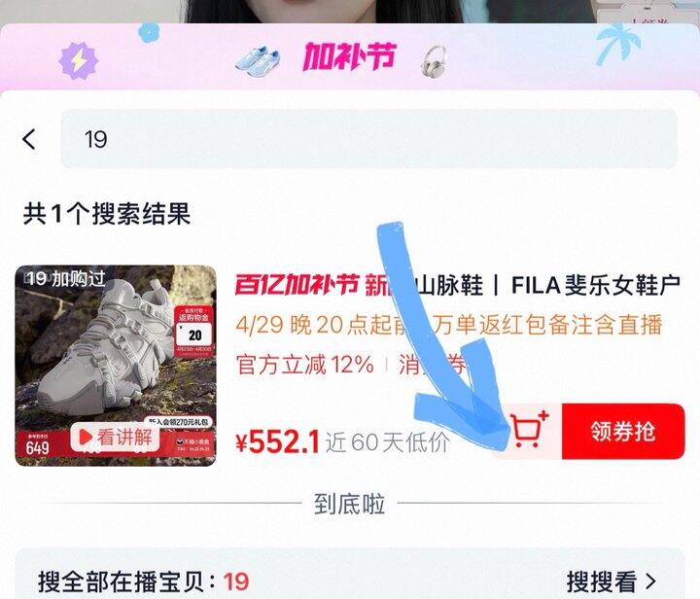Expand via chevron next to 搜搜看
This screenshot has height=599, width=700.
(x=650, y=581)
